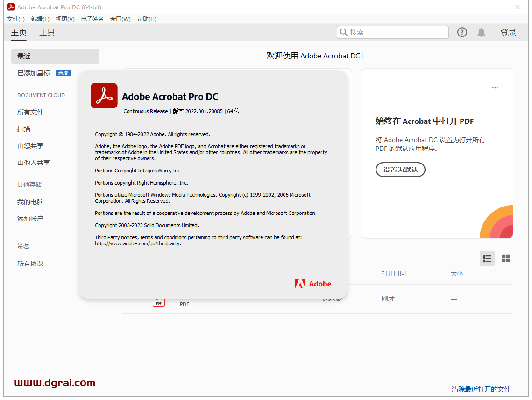This screenshot has height=400, width=532.
Task: Click the 设置为默认 button
Action: click(400, 170)
